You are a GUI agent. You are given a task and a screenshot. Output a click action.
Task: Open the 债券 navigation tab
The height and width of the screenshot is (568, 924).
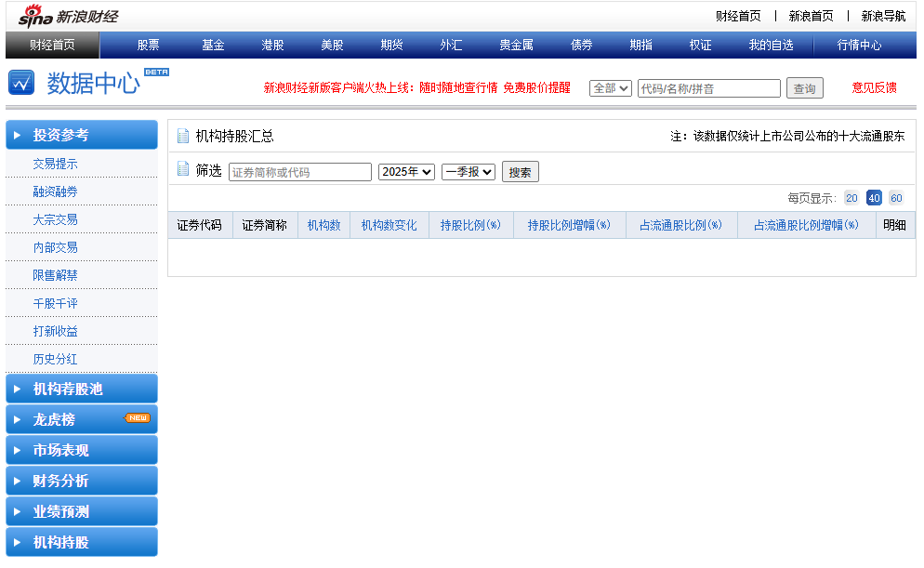581,45
